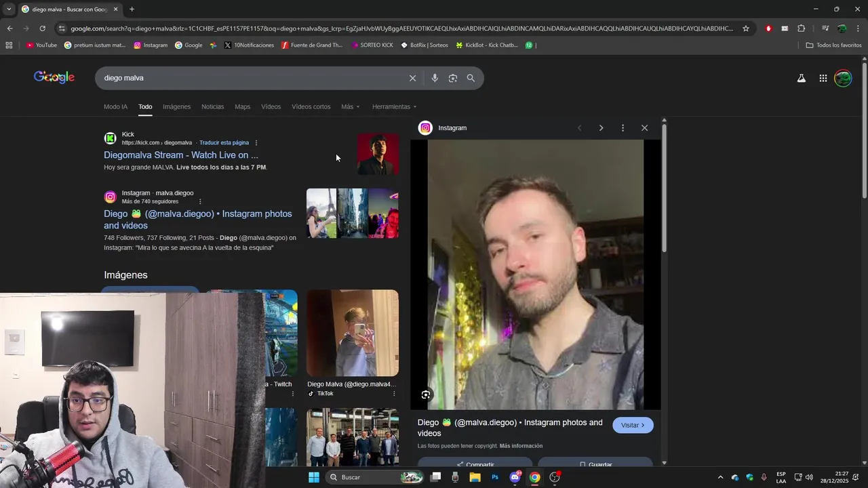Click the diego malva search input
The height and width of the screenshot is (488, 868).
[x=251, y=78]
